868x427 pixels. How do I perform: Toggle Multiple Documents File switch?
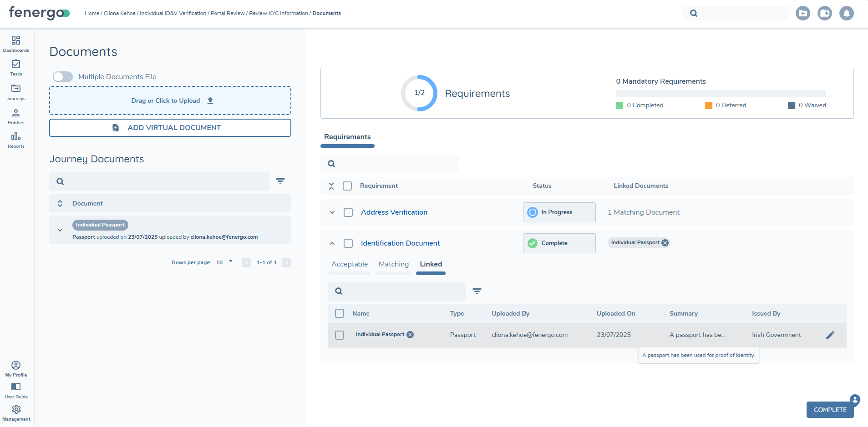(x=63, y=77)
